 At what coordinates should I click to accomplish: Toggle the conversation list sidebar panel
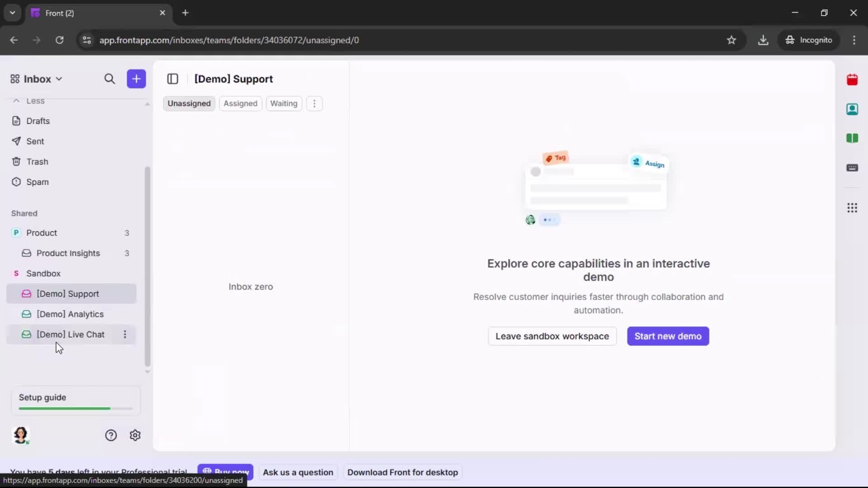point(173,79)
